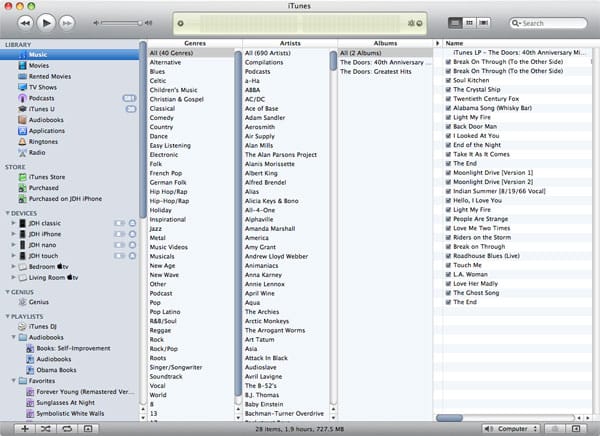Switch to list view

tap(455, 23)
